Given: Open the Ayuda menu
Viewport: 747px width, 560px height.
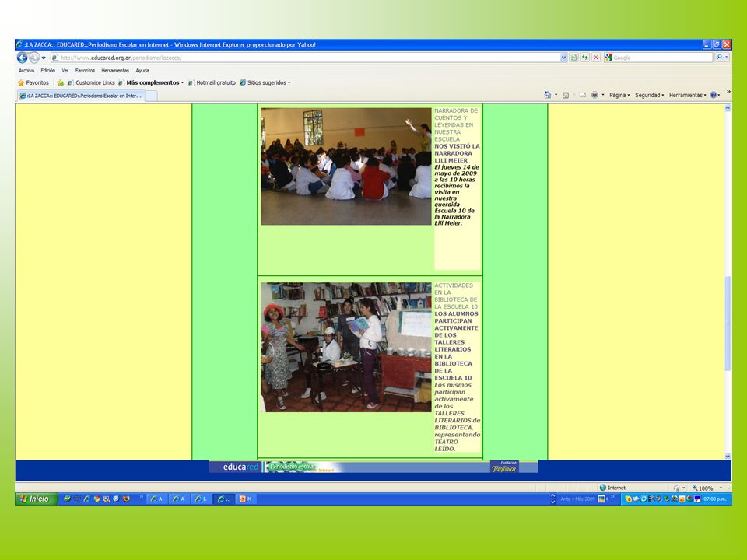Looking at the screenshot, I should click(x=142, y=71).
